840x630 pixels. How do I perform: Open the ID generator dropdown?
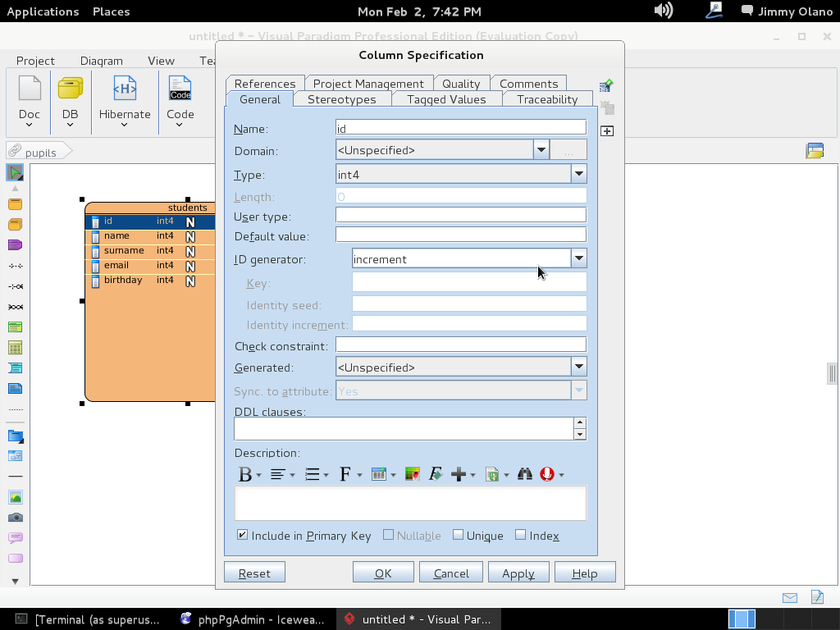(x=579, y=258)
